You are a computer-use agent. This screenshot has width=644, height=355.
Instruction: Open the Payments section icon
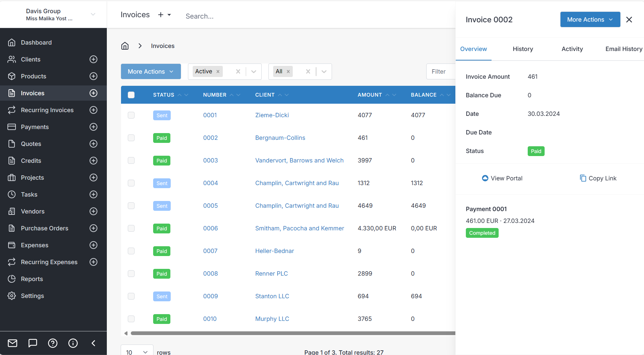click(x=11, y=127)
